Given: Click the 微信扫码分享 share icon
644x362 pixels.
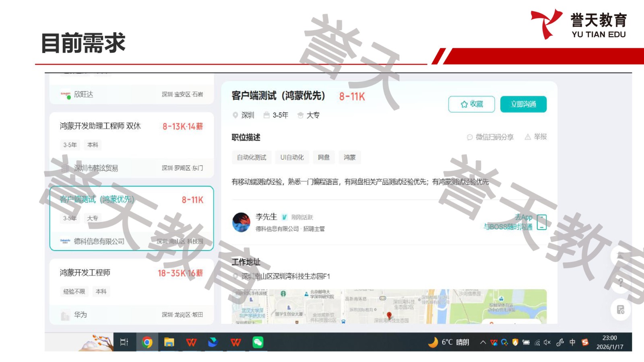Looking at the screenshot, I should (470, 137).
